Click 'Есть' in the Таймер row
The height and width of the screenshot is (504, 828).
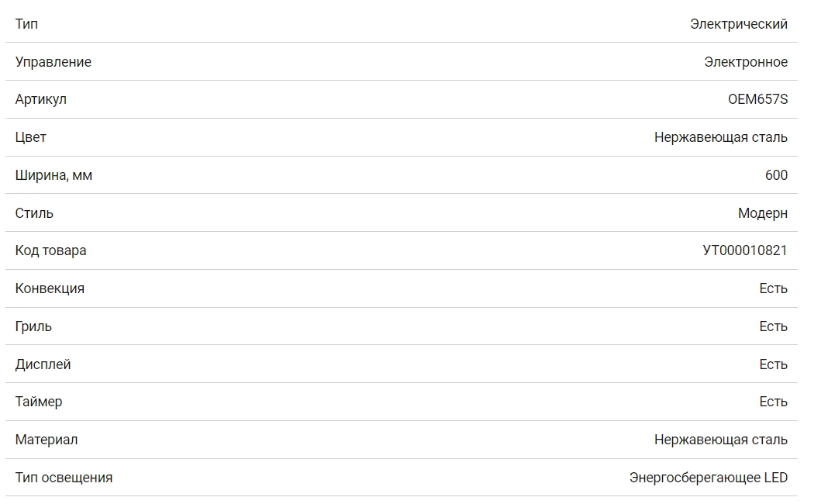tap(773, 402)
